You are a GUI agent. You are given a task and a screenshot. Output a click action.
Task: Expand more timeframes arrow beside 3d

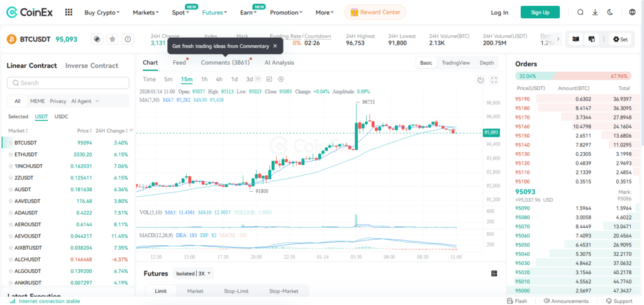point(258,79)
